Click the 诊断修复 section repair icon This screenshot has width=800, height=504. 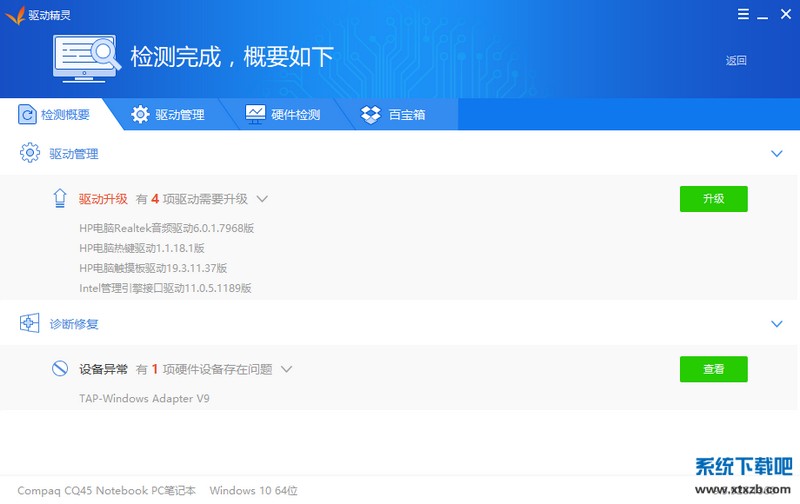pyautogui.click(x=29, y=324)
